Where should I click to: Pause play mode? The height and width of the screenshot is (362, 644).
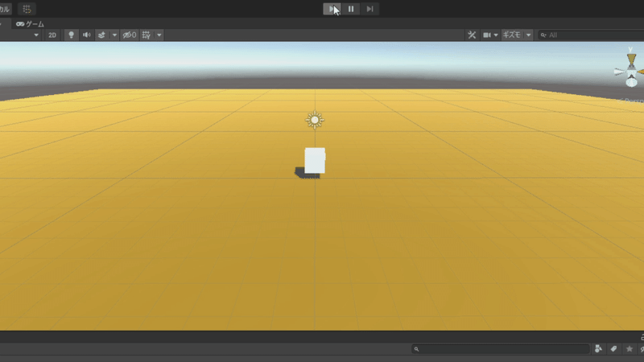[351, 9]
